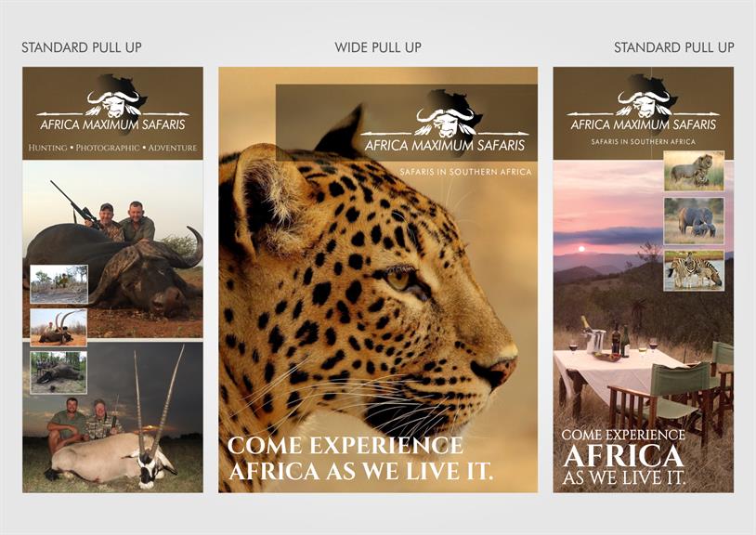This screenshot has width=756, height=535.
Task: Select the zebras thumbnail on right banner
Action: (x=694, y=270)
